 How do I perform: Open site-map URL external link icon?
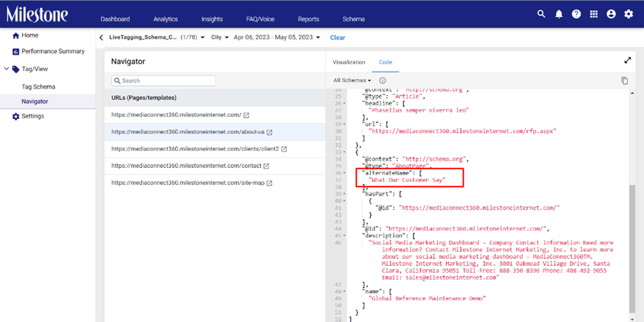[270, 183]
